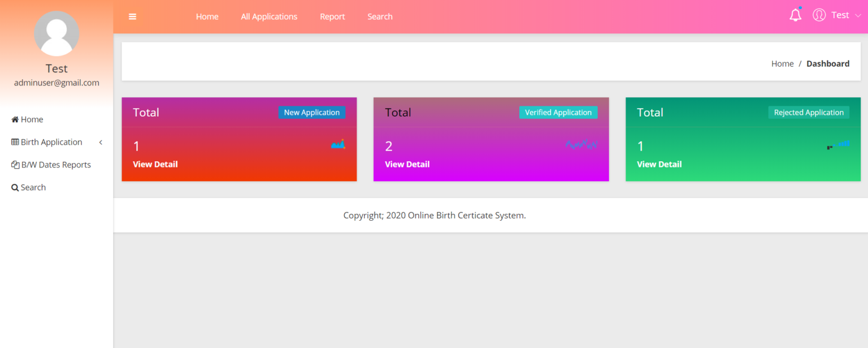
Task: Click count 2 on Verified Application card
Action: pos(389,147)
